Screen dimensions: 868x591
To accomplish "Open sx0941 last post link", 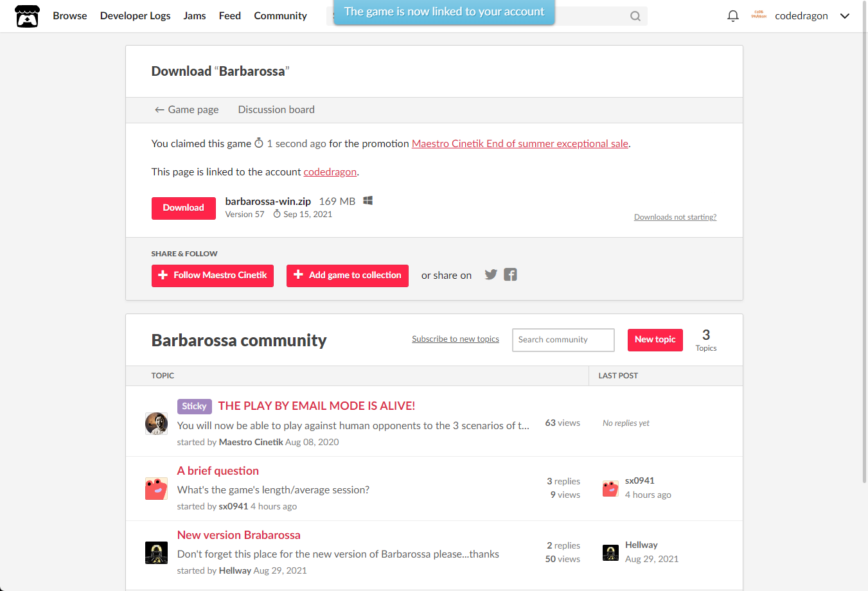I will [x=640, y=481].
